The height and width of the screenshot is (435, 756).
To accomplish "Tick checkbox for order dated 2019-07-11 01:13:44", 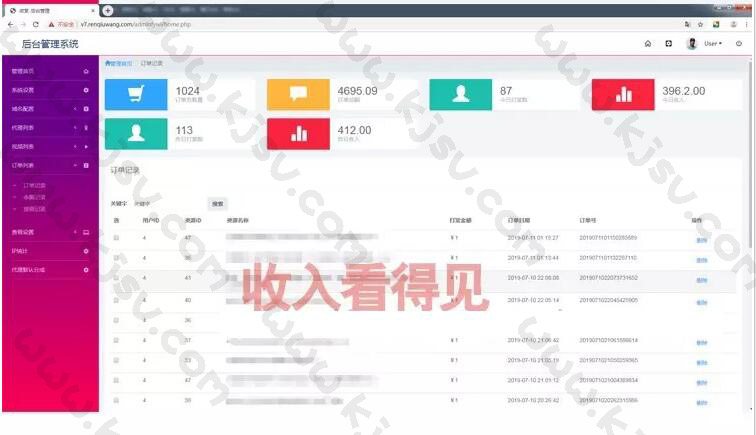I will coord(116,258).
